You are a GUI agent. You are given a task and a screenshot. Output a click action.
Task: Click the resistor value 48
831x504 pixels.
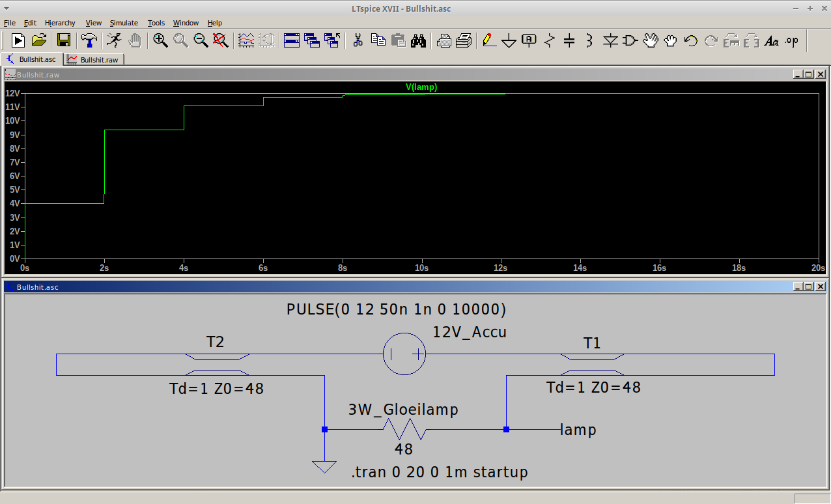click(404, 449)
